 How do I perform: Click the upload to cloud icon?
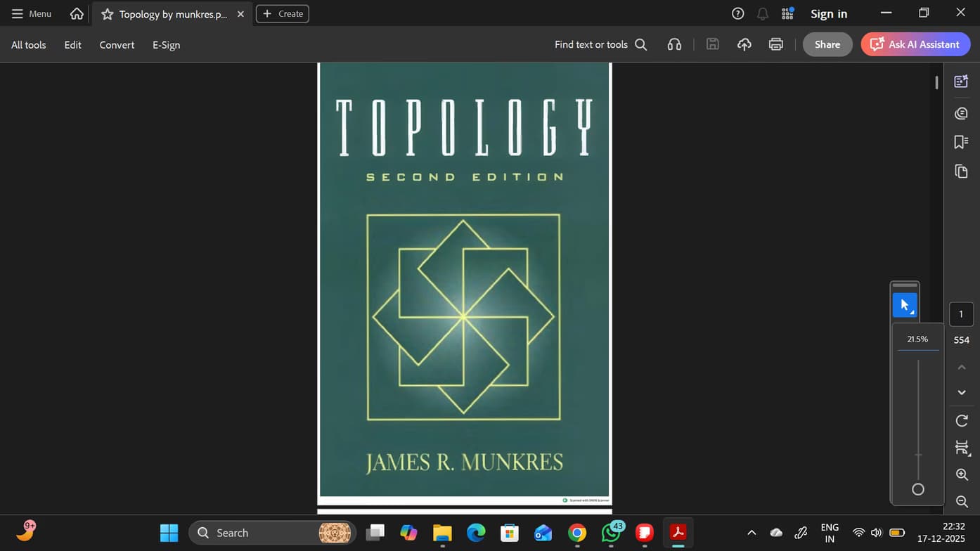[x=744, y=44]
